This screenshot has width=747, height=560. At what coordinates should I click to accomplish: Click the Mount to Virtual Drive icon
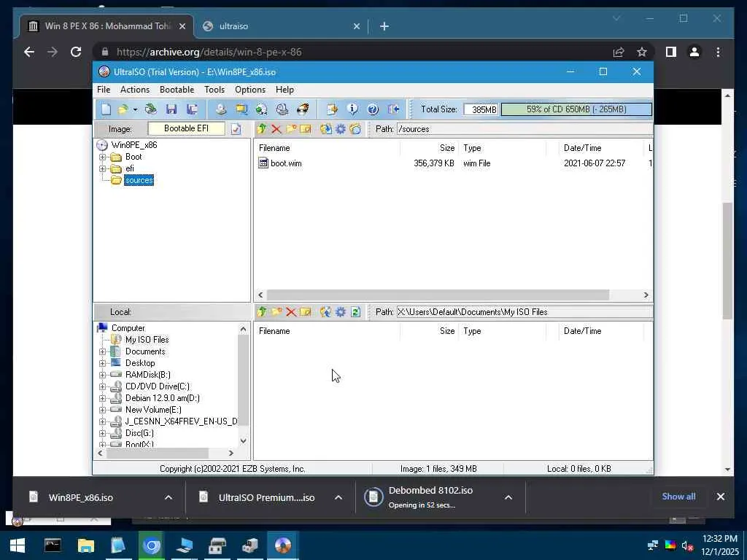click(x=282, y=109)
